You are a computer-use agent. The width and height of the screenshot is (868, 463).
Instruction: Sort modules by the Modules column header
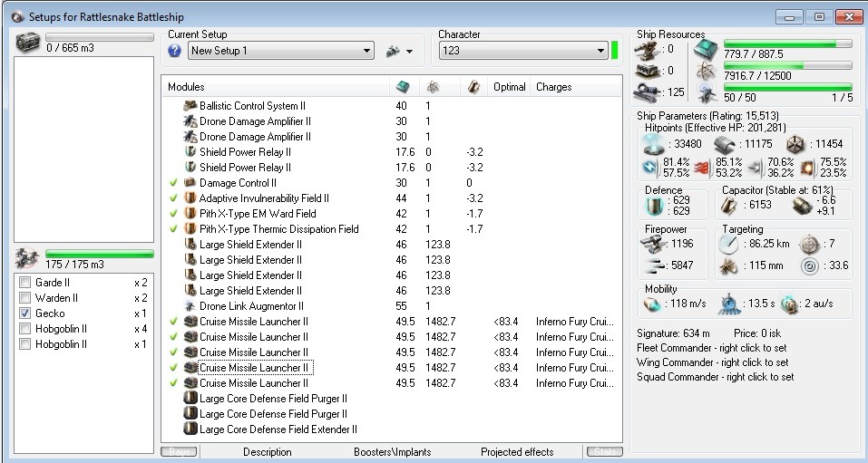[x=276, y=87]
